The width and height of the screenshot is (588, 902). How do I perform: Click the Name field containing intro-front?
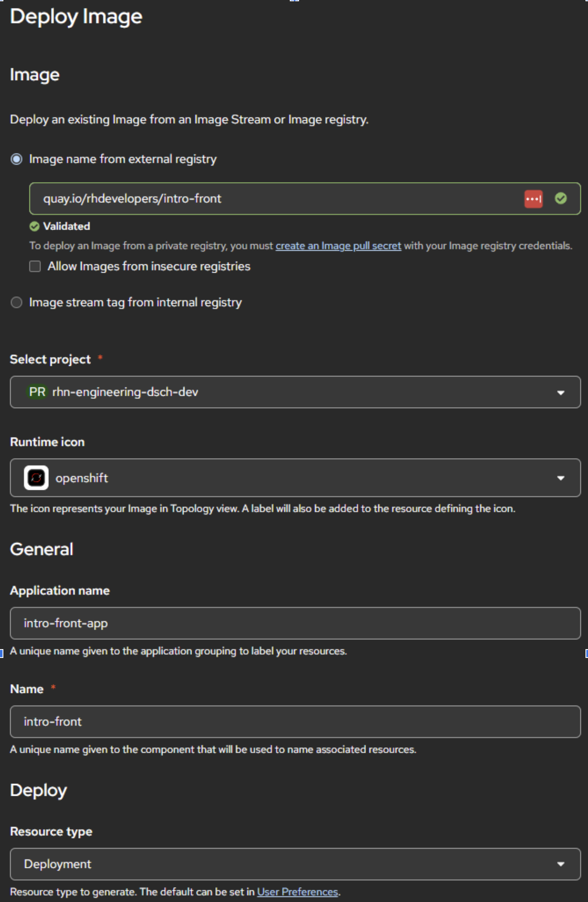pyautogui.click(x=295, y=722)
